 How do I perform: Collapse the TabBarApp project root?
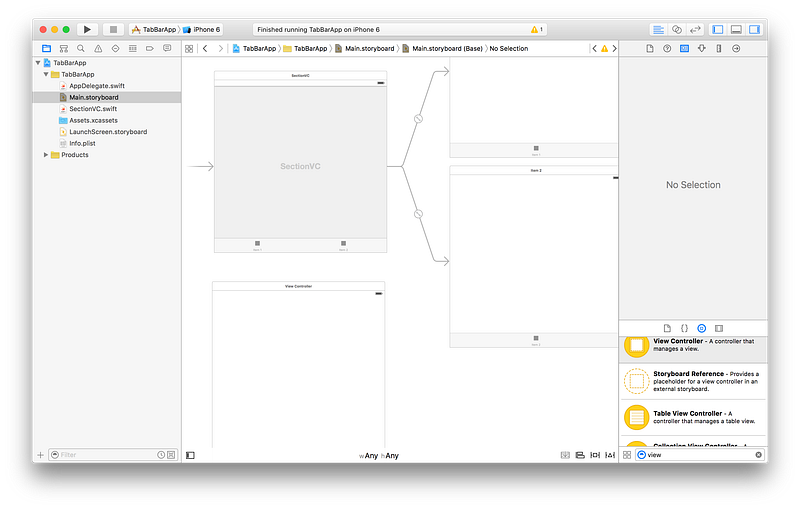(38, 63)
